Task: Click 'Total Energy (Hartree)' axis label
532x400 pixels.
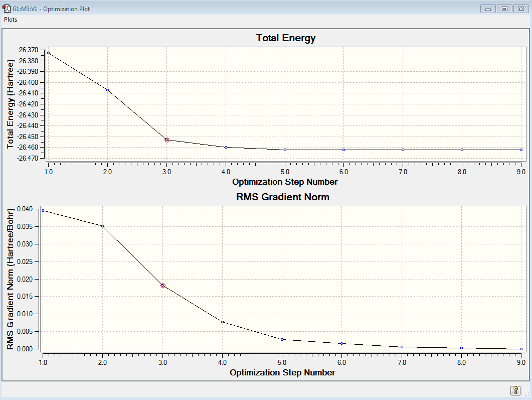Action: pyautogui.click(x=10, y=104)
